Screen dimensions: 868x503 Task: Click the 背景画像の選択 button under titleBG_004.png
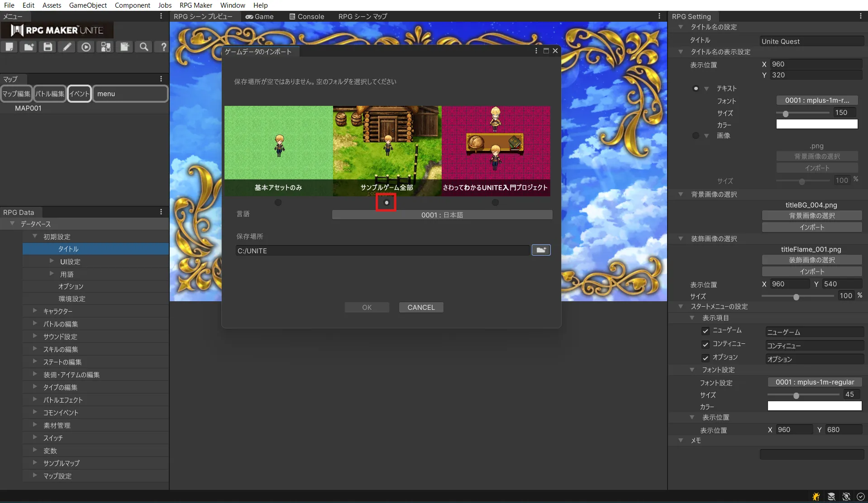pyautogui.click(x=811, y=216)
